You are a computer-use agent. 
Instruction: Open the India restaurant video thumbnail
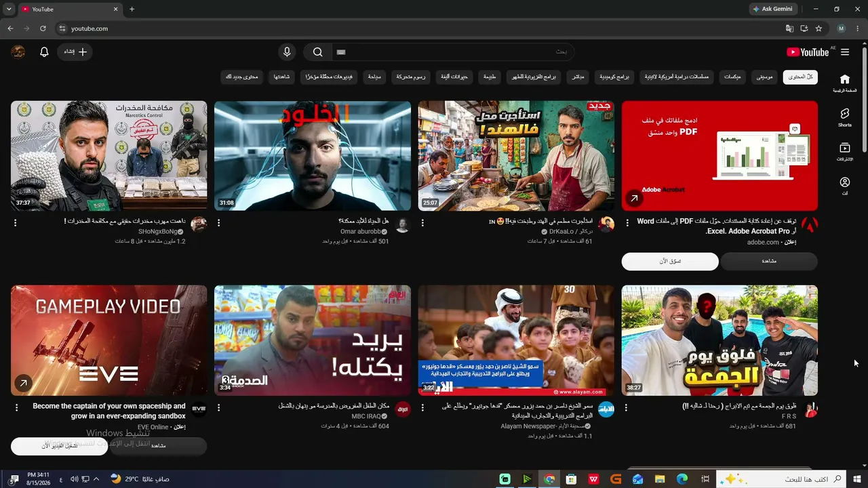click(x=516, y=156)
